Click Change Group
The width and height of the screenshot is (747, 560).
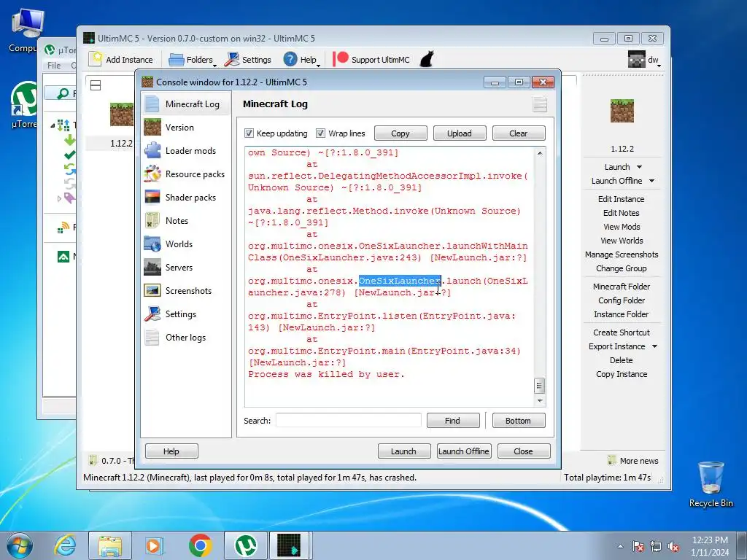(622, 268)
